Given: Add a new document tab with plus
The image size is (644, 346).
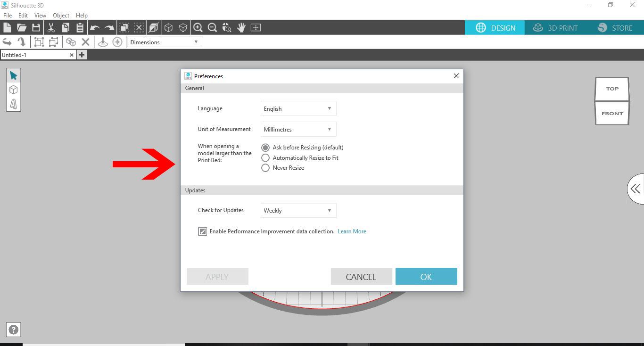Looking at the screenshot, I should point(82,55).
